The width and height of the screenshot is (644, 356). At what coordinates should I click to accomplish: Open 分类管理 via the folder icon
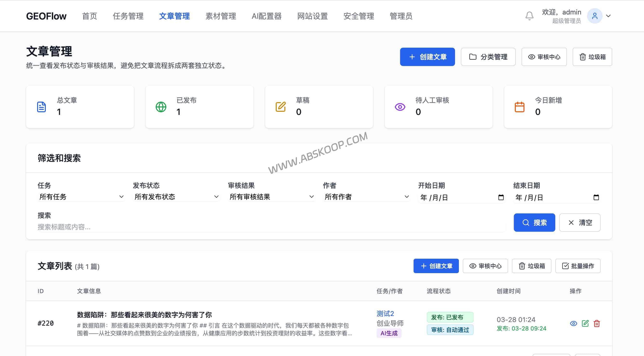(488, 57)
